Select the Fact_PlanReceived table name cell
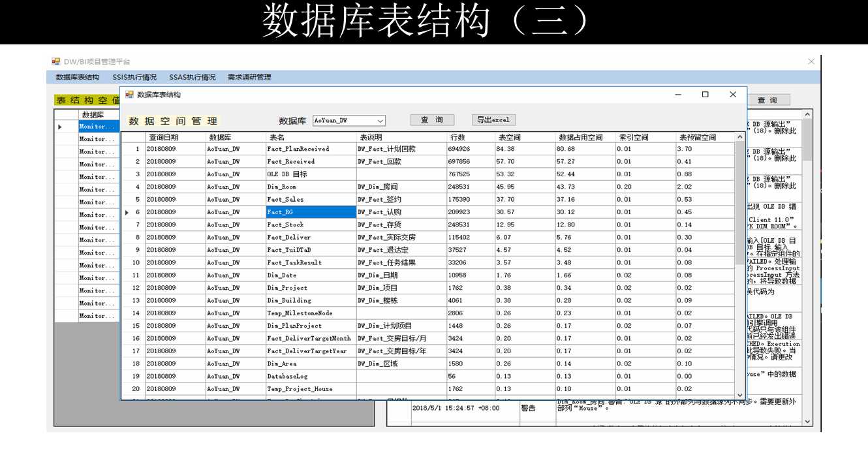The image size is (868, 470). click(x=311, y=149)
